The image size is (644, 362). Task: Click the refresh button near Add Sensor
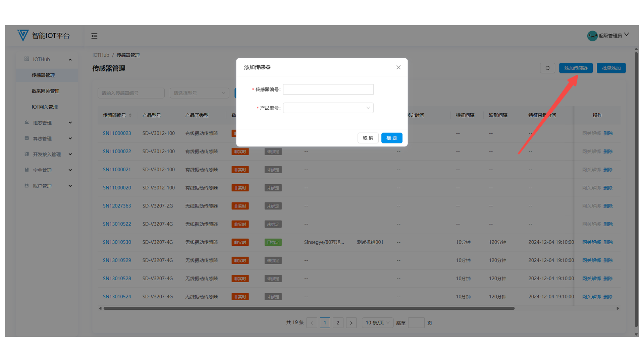pos(547,68)
